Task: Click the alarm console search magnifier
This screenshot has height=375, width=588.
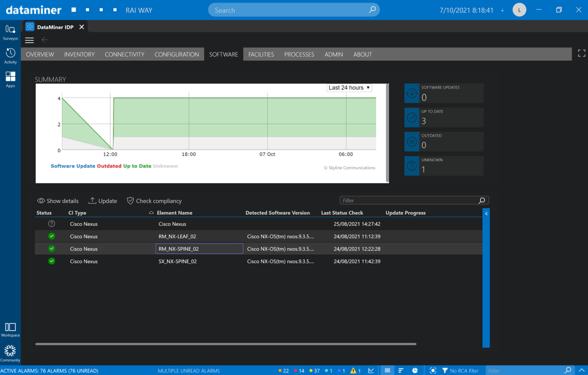Action: [x=568, y=370]
